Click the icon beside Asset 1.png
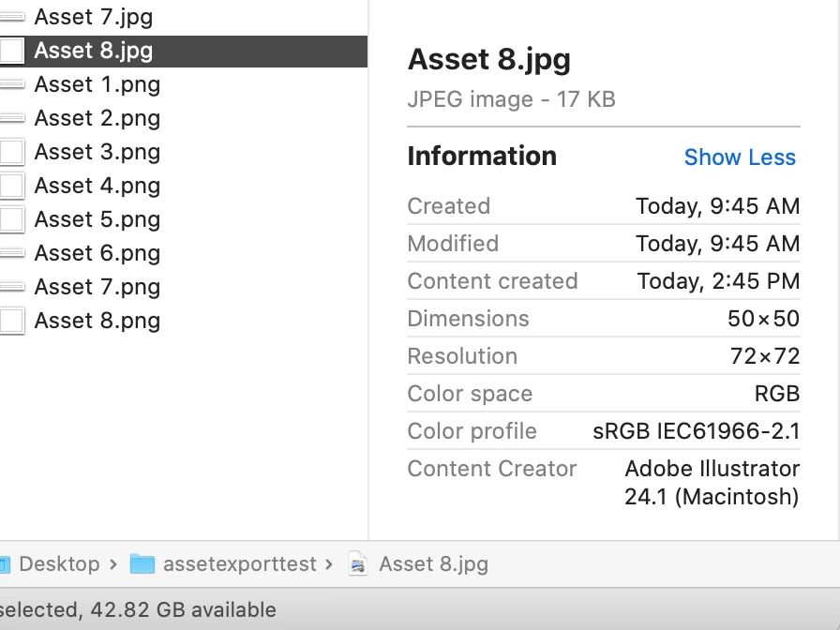Image resolution: width=840 pixels, height=630 pixels. [x=11, y=84]
